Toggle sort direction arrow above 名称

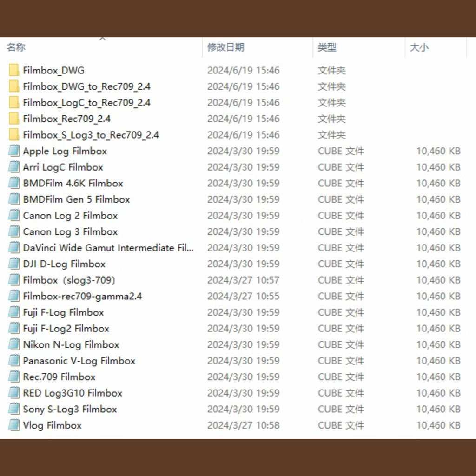tap(103, 39)
